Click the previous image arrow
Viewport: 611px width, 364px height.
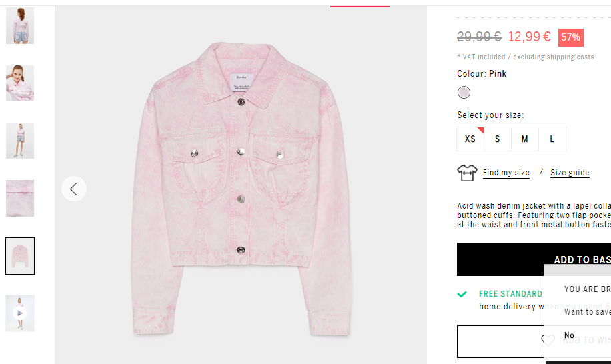(x=73, y=189)
